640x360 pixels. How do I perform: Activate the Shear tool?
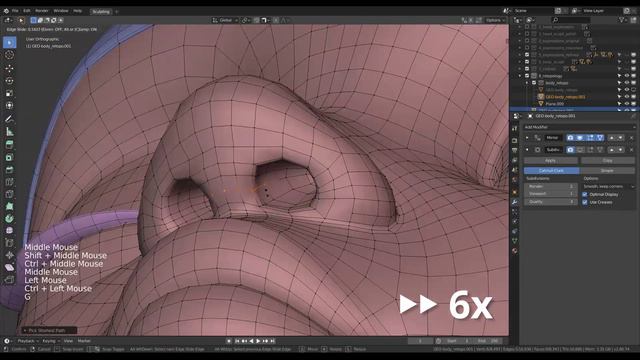[x=9, y=267]
